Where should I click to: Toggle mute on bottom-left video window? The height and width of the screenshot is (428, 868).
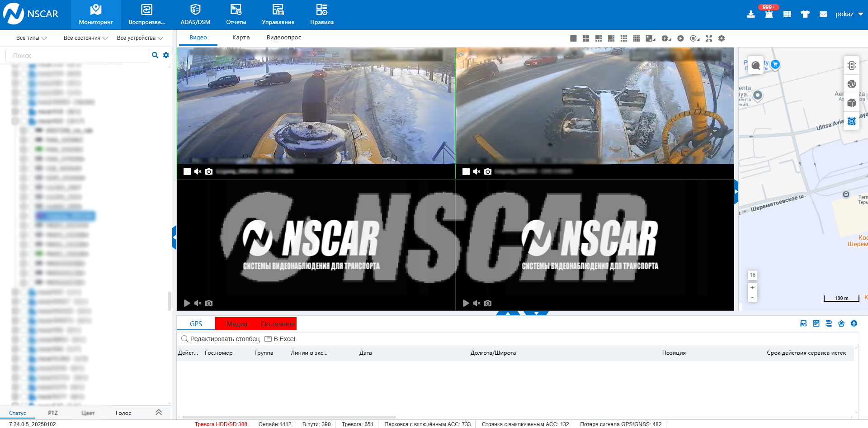point(198,303)
